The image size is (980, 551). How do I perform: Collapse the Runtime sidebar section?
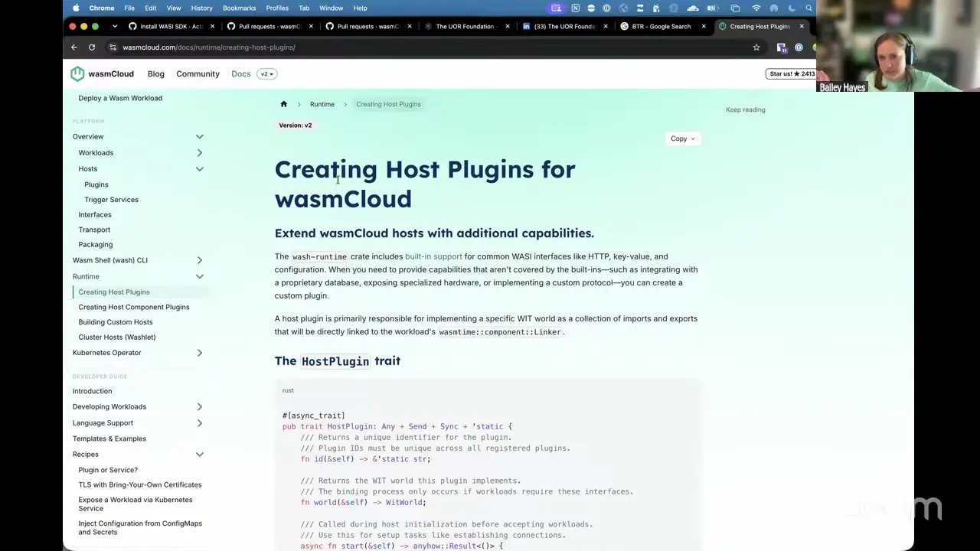coord(199,276)
